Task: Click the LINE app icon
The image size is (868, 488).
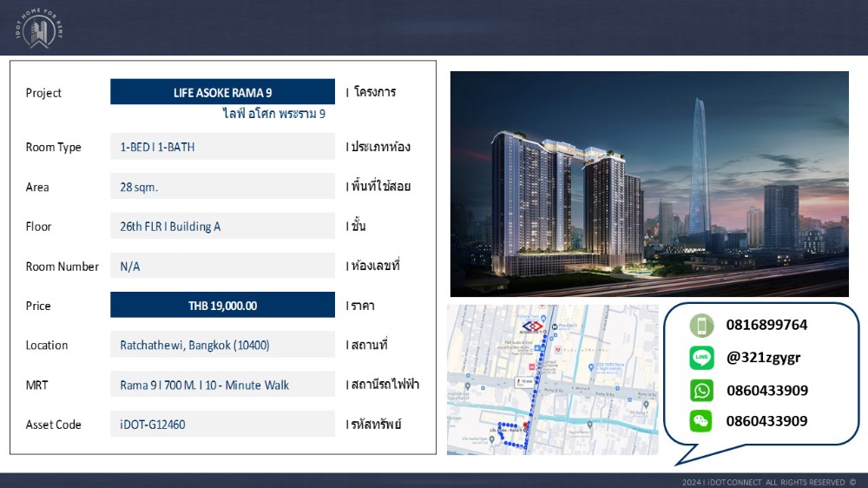Action: (701, 358)
